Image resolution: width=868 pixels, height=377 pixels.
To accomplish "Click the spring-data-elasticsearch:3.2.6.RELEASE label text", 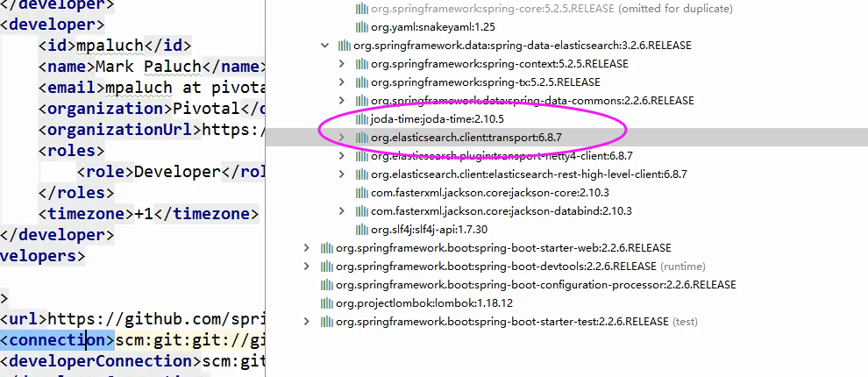I will pos(522,46).
